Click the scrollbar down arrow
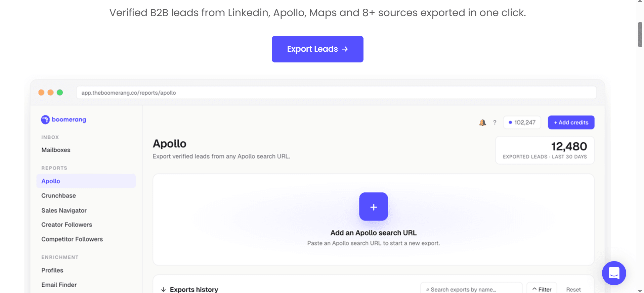 pyautogui.click(x=640, y=291)
